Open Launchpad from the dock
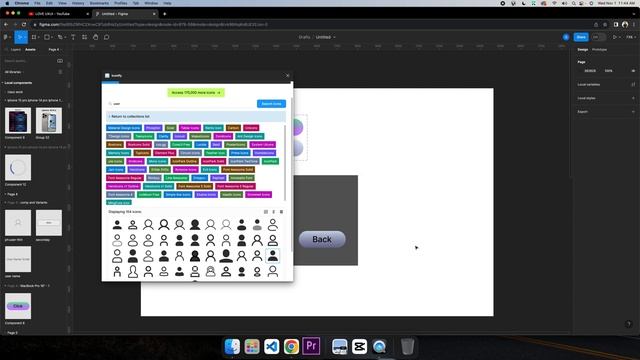This screenshot has height=360, width=640. tap(252, 347)
